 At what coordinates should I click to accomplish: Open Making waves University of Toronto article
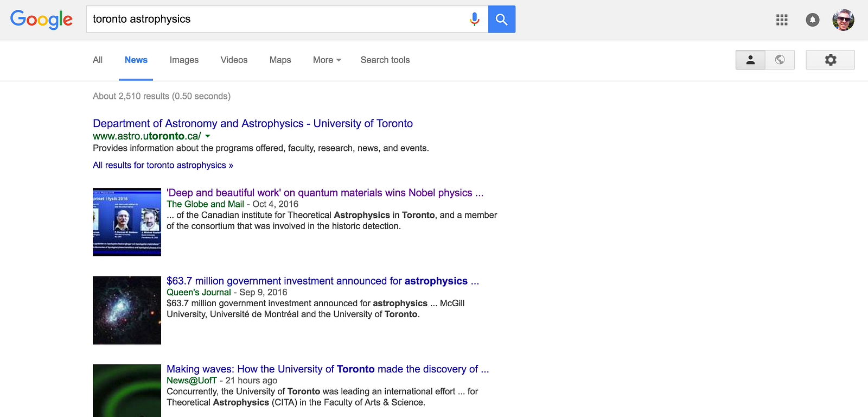[x=328, y=369]
